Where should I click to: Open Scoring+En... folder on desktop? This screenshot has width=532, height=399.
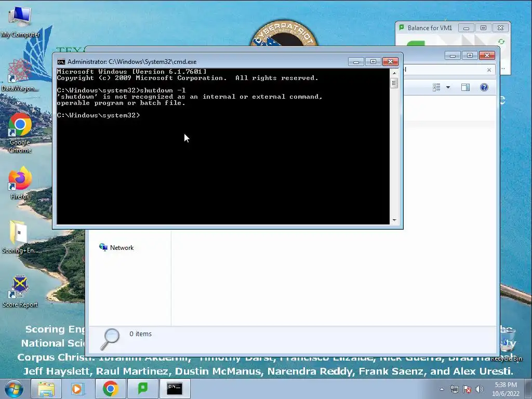(20, 237)
